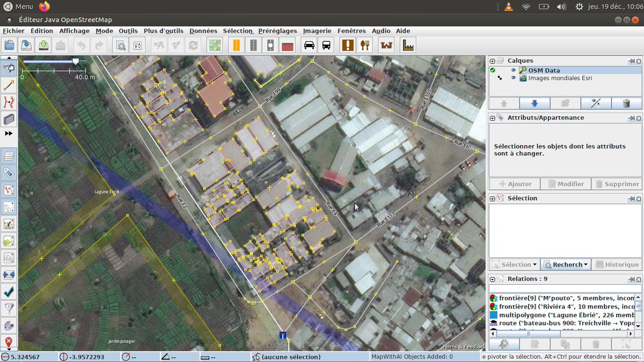Click the Open file toolbar icon
The height and width of the screenshot is (362, 644).
9,46
